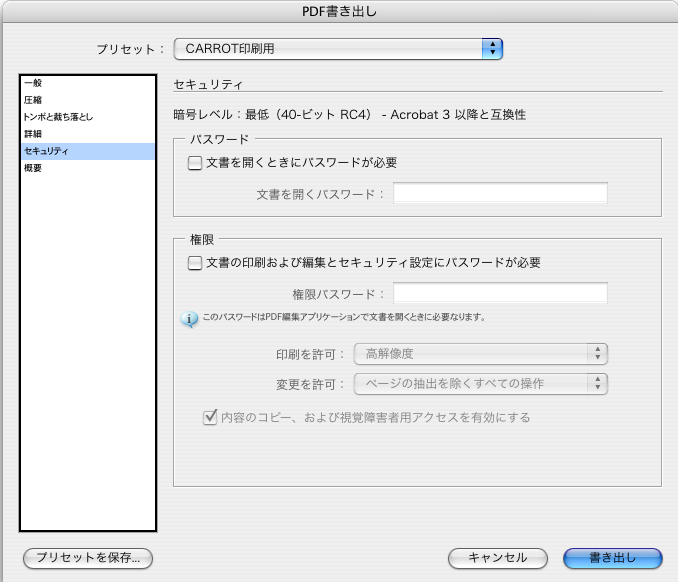Click the 権限 group label

coord(202,239)
